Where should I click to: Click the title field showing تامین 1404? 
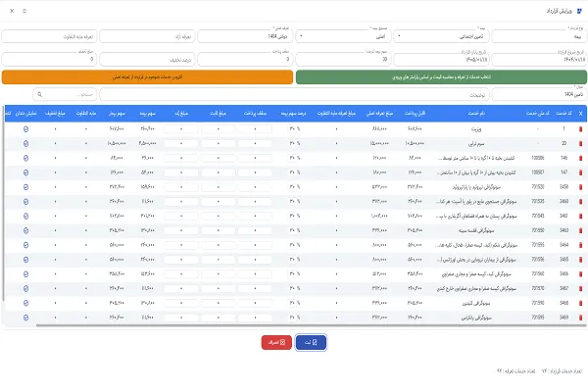(539, 94)
